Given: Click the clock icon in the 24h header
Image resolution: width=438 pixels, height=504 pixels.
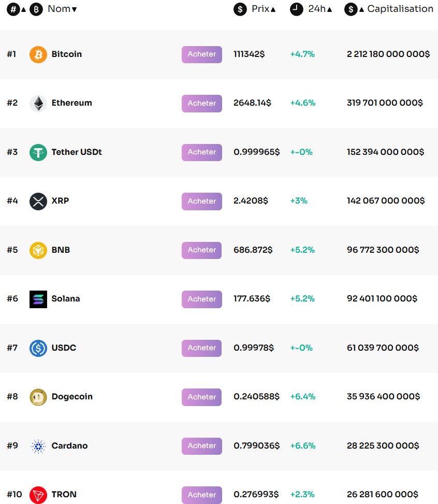Looking at the screenshot, I should [295, 9].
